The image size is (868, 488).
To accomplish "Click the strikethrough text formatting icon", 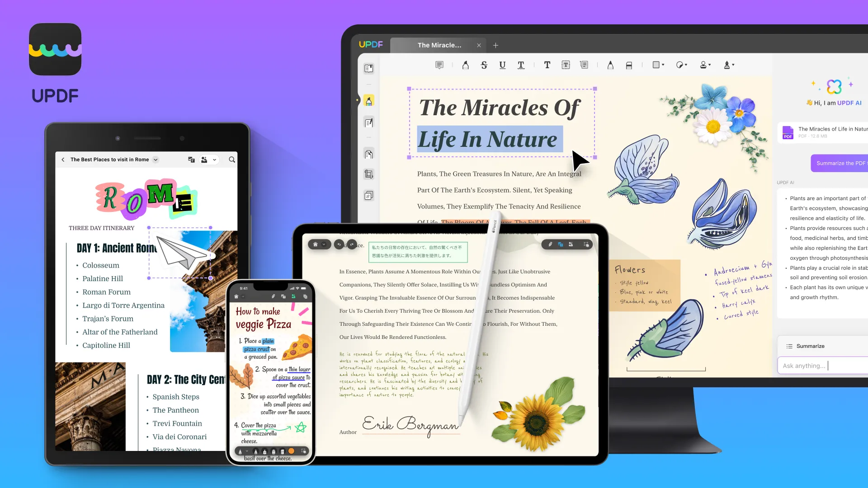I will 484,64.
